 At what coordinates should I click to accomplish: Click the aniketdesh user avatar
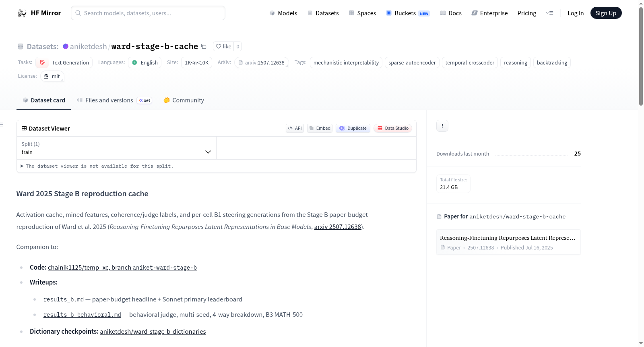(x=66, y=46)
